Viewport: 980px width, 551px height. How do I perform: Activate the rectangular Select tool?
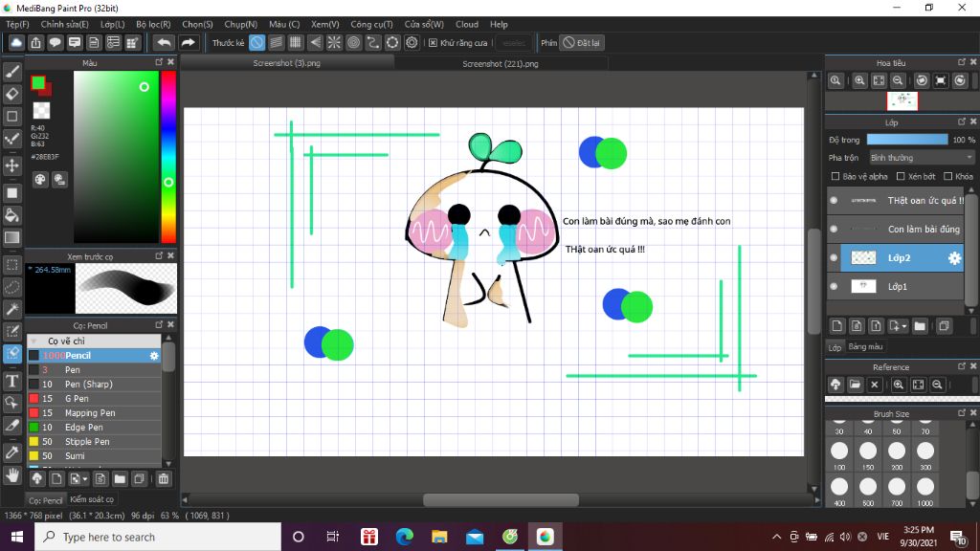11,265
